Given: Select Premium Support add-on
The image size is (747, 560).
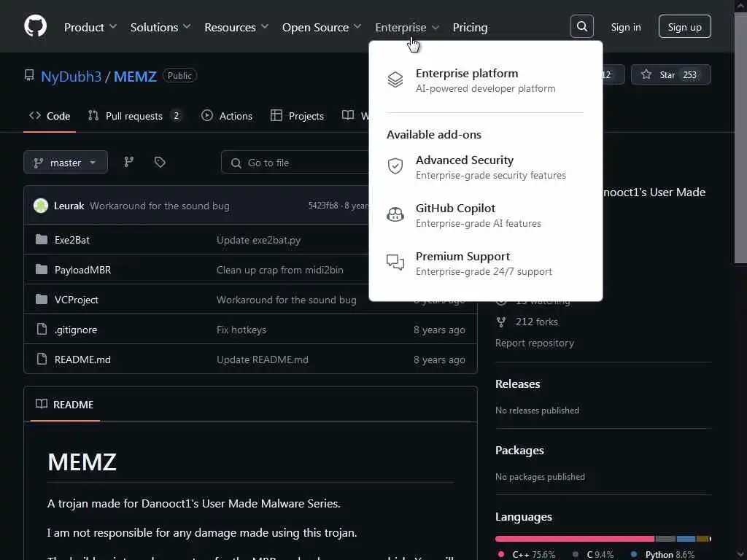Looking at the screenshot, I should point(485,263).
